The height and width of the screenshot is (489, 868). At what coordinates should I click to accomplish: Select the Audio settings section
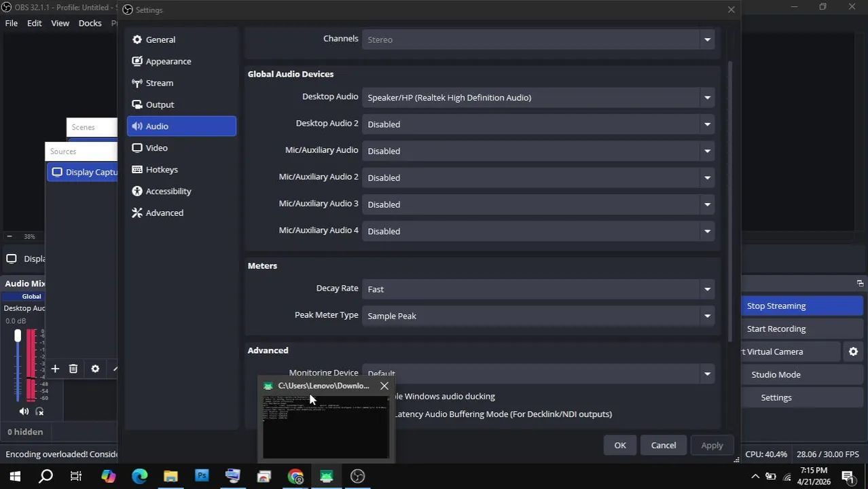coord(181,126)
